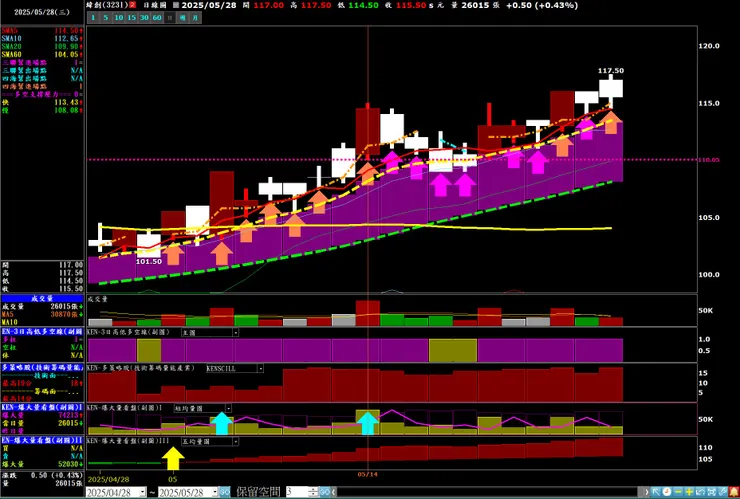
Task: Click the yellow plus zoom-in icon
Action: (x=689, y=492)
